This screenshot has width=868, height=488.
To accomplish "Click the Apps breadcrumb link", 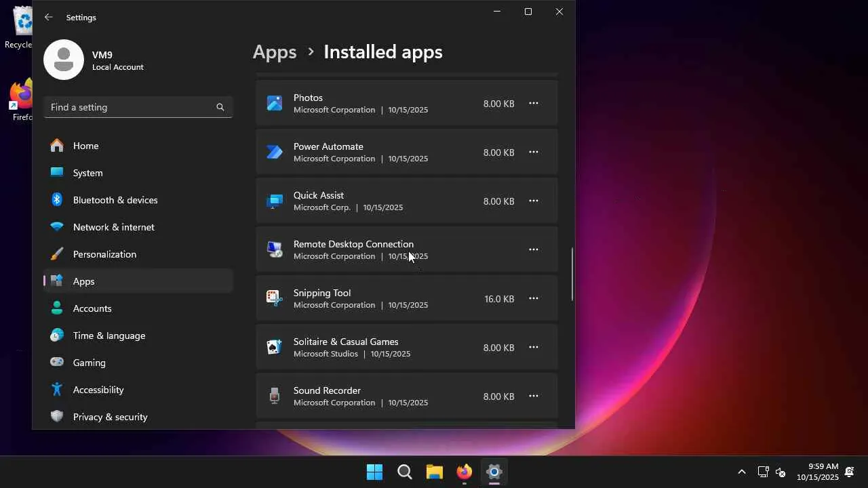I will click(275, 52).
